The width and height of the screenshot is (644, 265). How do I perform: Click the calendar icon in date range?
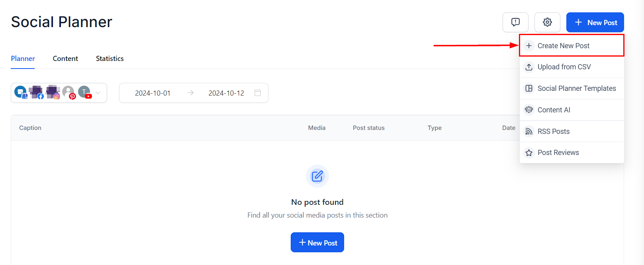point(258,93)
